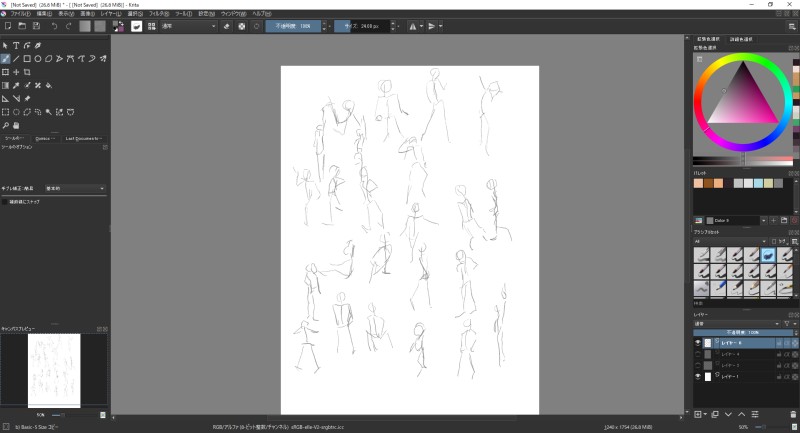Open the レイヤー menu
Viewport: 800px width, 433px height.
111,14
